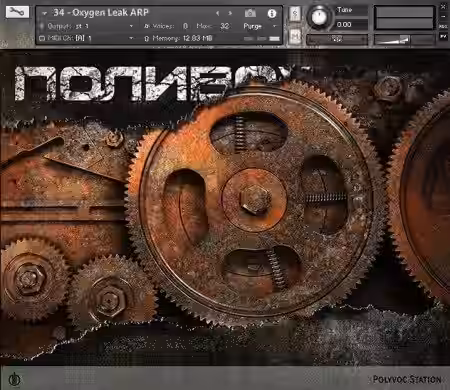Open instrument edit mode with wrench icon
Viewport: 450px width, 390px height.
pos(17,12)
